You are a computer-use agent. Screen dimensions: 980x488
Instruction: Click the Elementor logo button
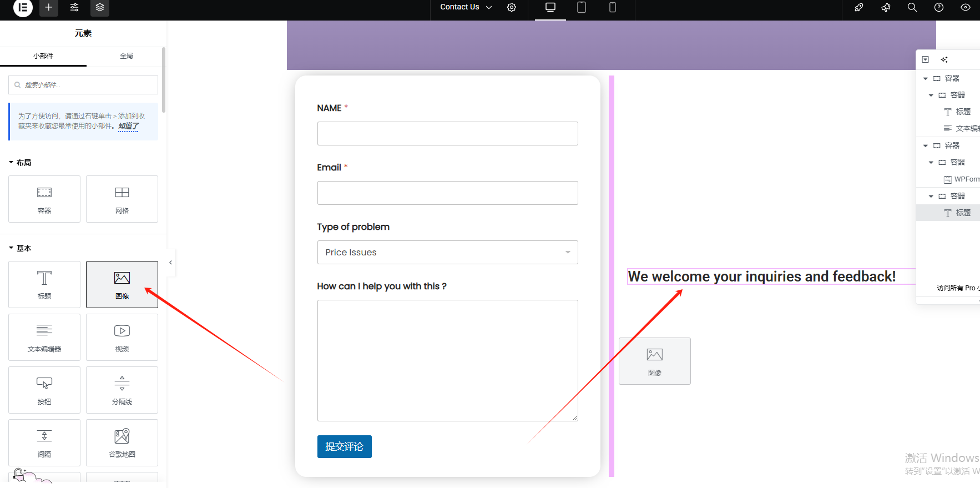23,8
